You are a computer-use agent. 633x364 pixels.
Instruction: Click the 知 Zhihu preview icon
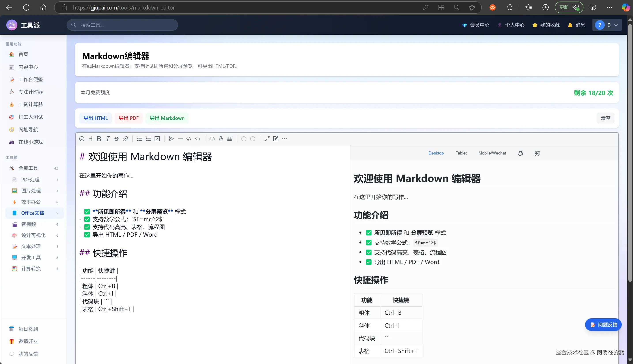coord(537,153)
